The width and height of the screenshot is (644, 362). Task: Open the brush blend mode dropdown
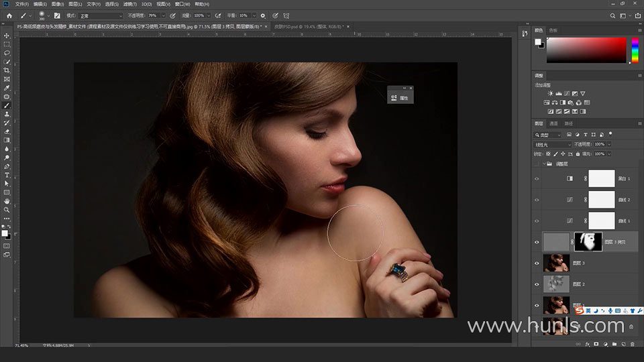point(101,15)
